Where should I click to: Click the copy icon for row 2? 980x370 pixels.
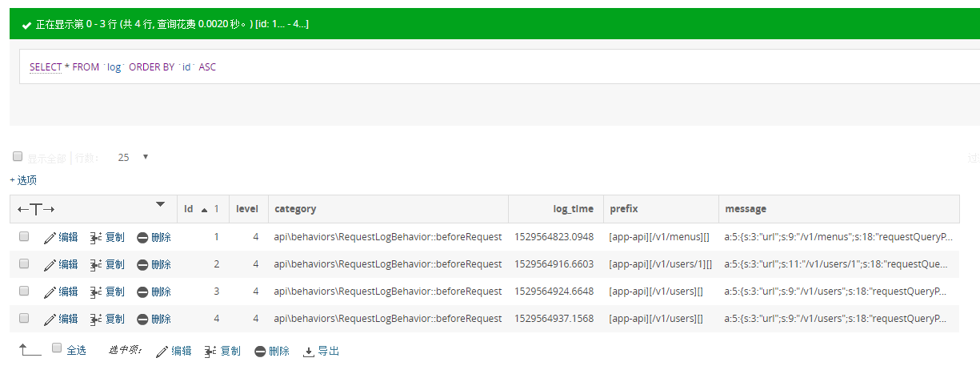[97, 264]
